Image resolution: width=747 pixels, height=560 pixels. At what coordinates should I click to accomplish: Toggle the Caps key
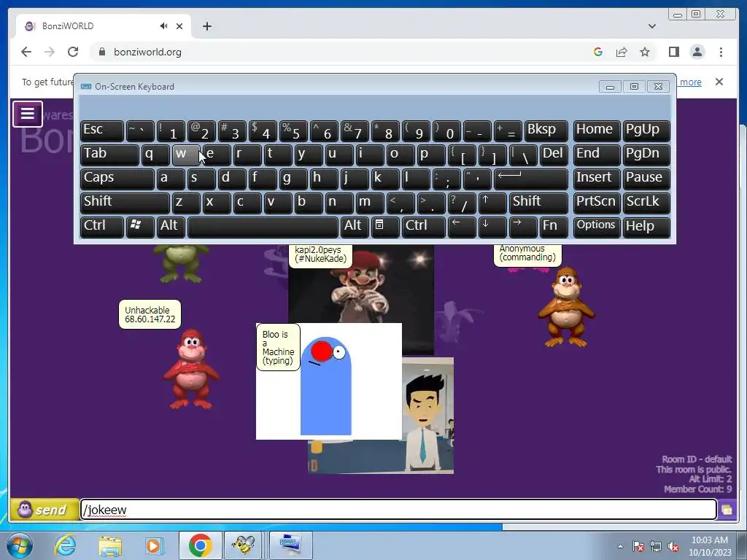(x=117, y=179)
